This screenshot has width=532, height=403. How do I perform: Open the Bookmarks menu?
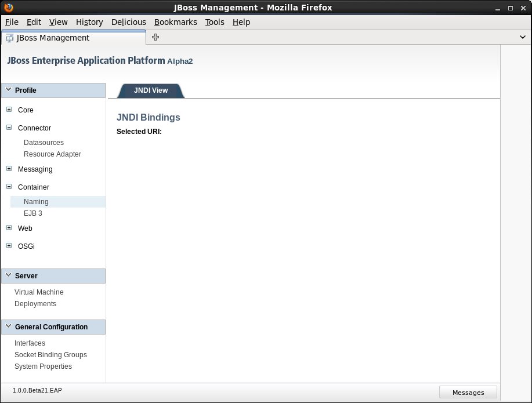tap(175, 22)
